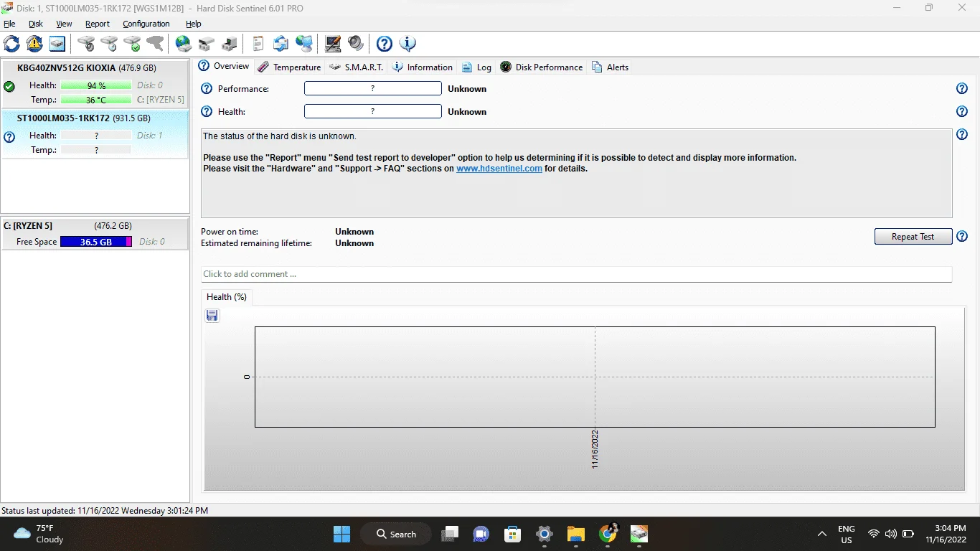980x551 pixels.
Task: Switch to the S.M.A.R.T. tab
Action: pos(356,67)
